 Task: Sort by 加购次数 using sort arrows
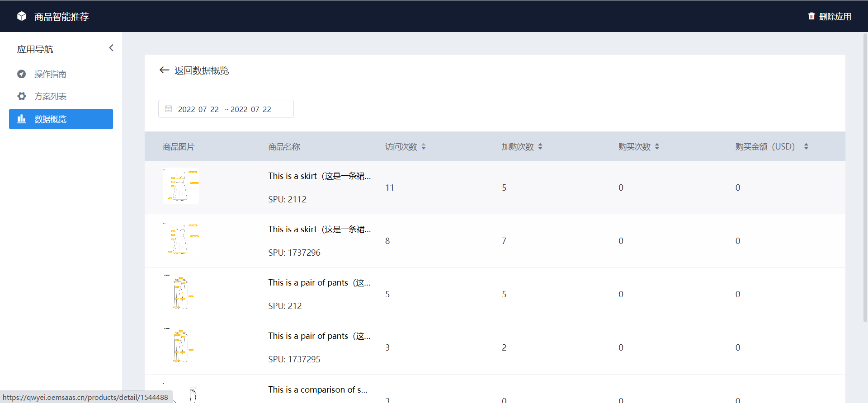click(x=540, y=146)
